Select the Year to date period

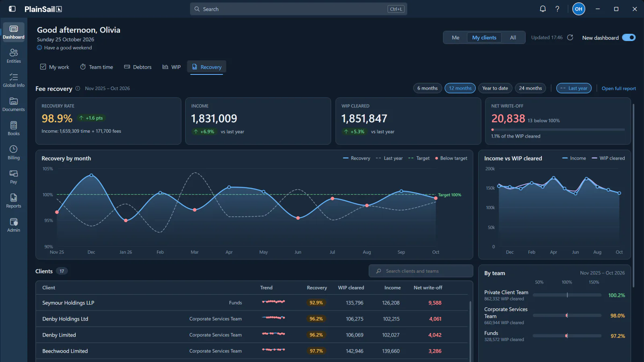pyautogui.click(x=495, y=88)
